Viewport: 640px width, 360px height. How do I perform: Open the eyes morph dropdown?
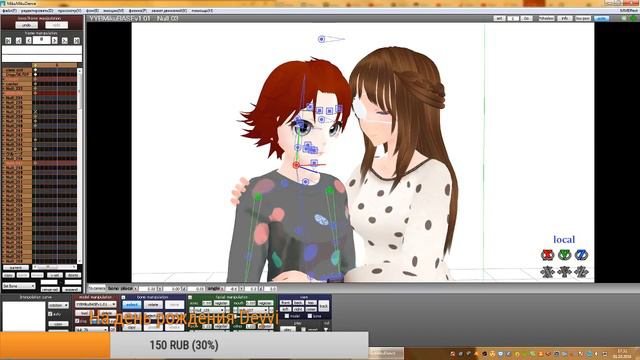pyautogui.click(x=208, y=311)
